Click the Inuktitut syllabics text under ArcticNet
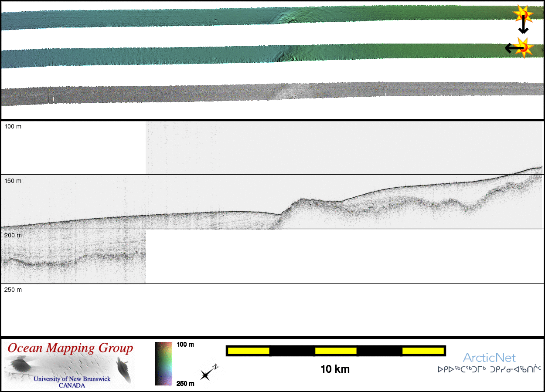The width and height of the screenshot is (545, 392). click(x=489, y=370)
